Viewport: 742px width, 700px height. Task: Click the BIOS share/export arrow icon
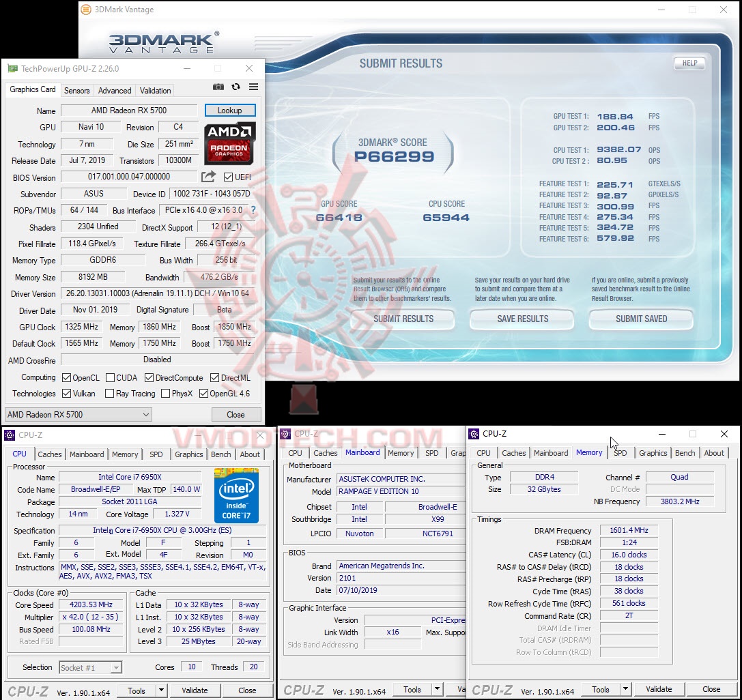pos(208,177)
